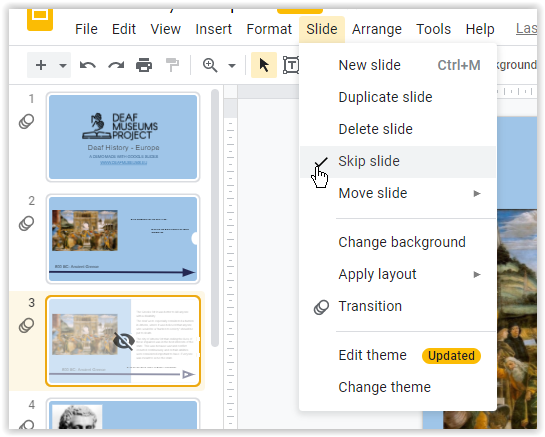Click the redo arrow icon
Image resolution: width=545 pixels, height=437 pixels.
click(116, 65)
